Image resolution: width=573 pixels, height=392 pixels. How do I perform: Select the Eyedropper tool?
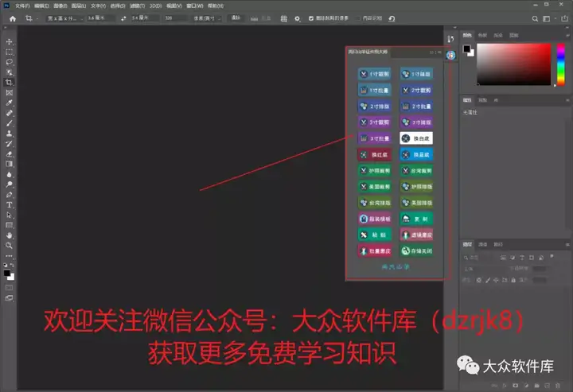pyautogui.click(x=9, y=103)
